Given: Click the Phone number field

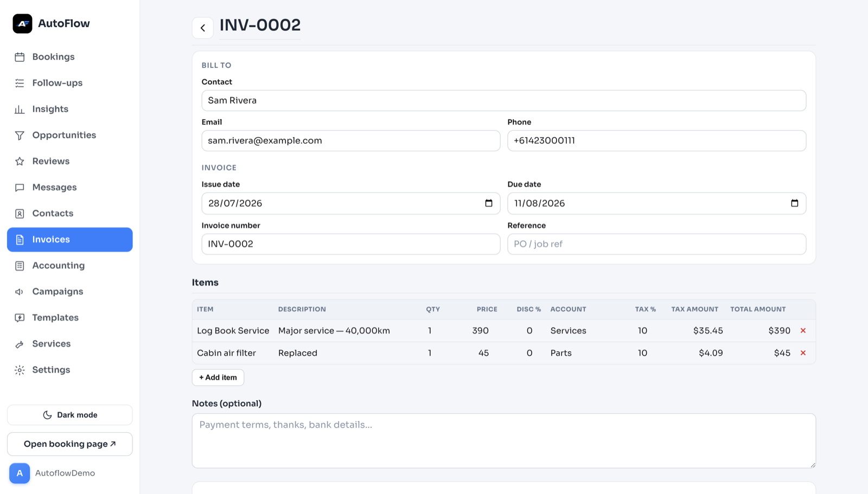Looking at the screenshot, I should [656, 140].
